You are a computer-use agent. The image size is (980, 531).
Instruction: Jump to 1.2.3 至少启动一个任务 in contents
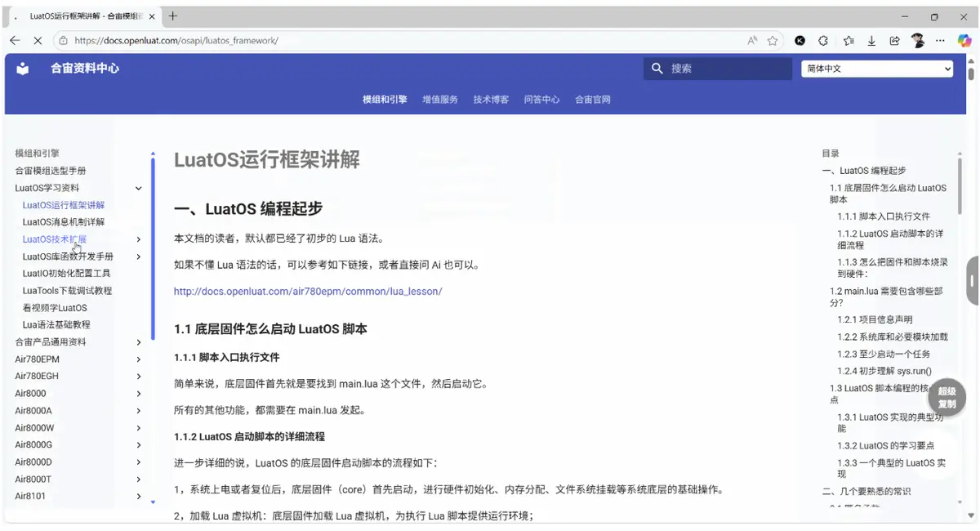884,354
